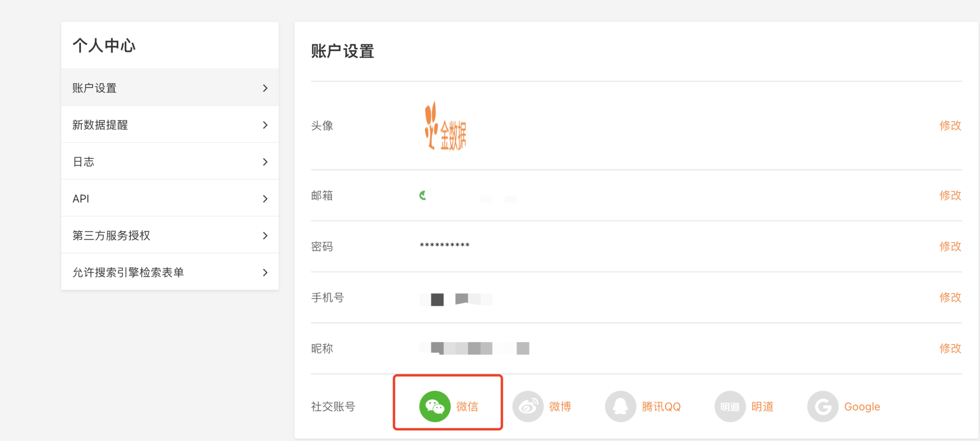This screenshot has width=980, height=441.
Task: Click 修改 link for avatar (头像)
Action: click(x=950, y=125)
